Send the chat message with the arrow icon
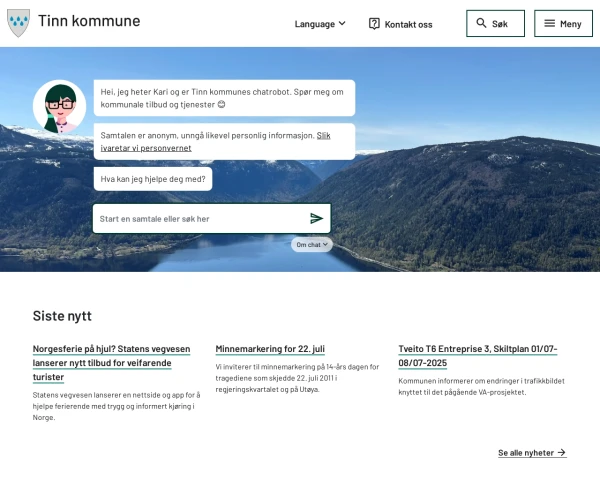Viewport: 600px width, 480px height. tap(316, 219)
